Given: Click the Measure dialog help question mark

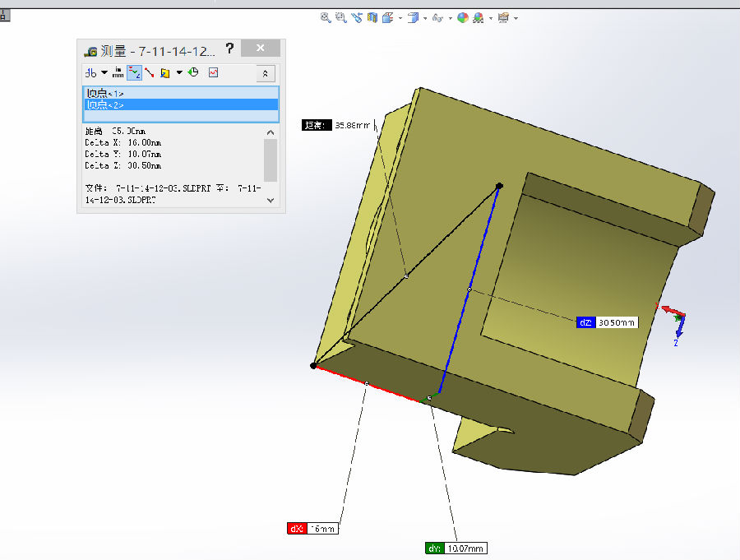Looking at the screenshot, I should coord(229,49).
